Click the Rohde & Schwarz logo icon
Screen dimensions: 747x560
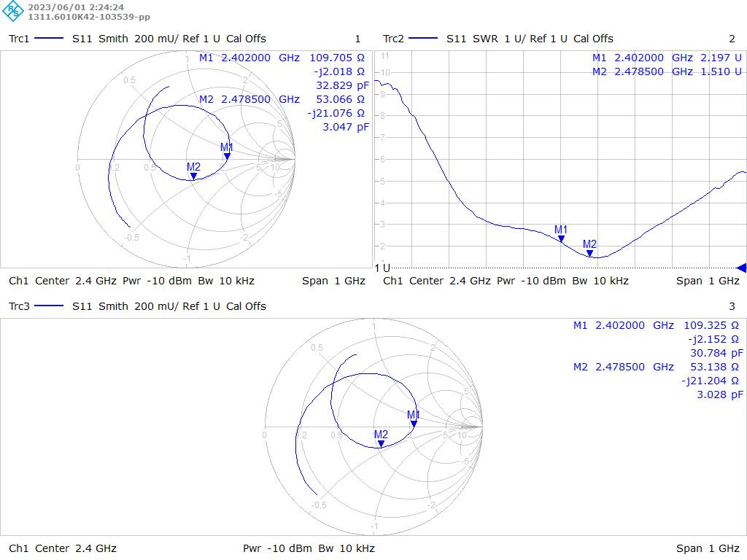pyautogui.click(x=13, y=11)
